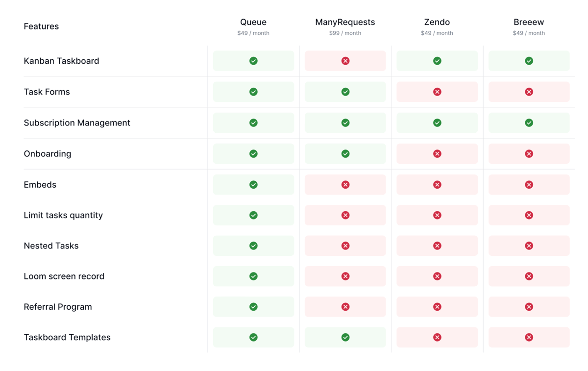Select ManyRequests' red cross in Embeds row
Image resolution: width=588 pixels, height=371 pixels.
[345, 184]
